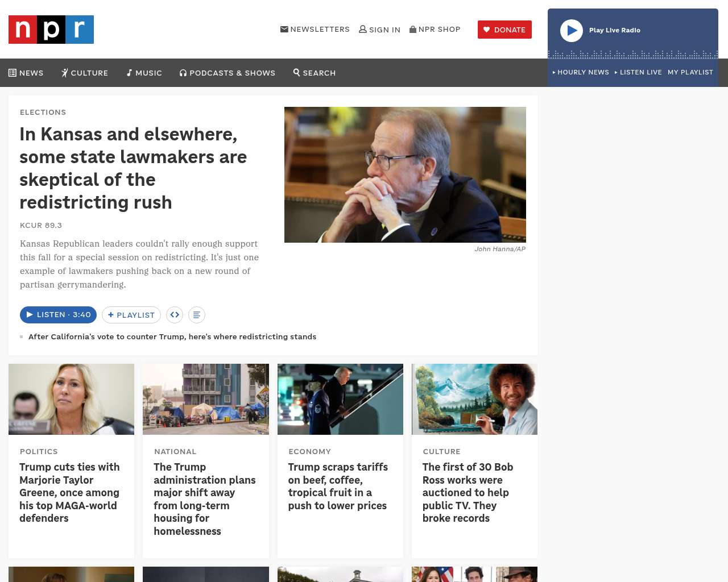Add story to Playlist

click(x=131, y=315)
